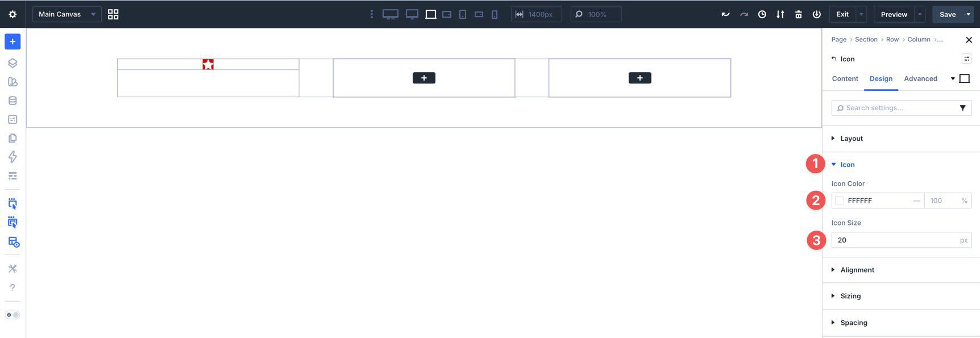
Task: Click the red star icon module
Action: click(208, 64)
